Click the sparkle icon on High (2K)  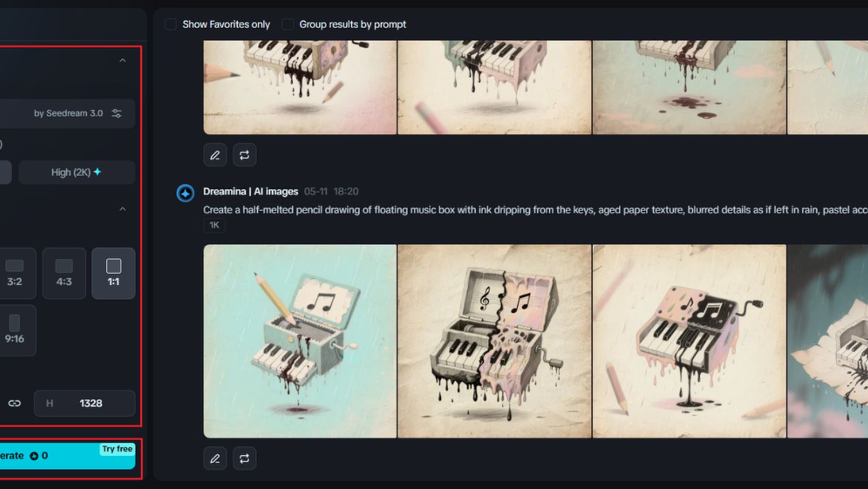pyautogui.click(x=97, y=171)
